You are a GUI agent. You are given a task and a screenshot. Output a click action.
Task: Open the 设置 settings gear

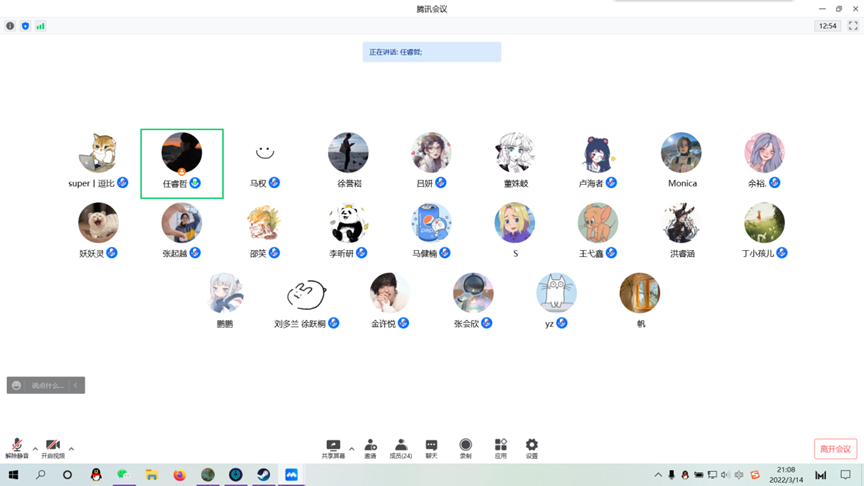pos(531,446)
